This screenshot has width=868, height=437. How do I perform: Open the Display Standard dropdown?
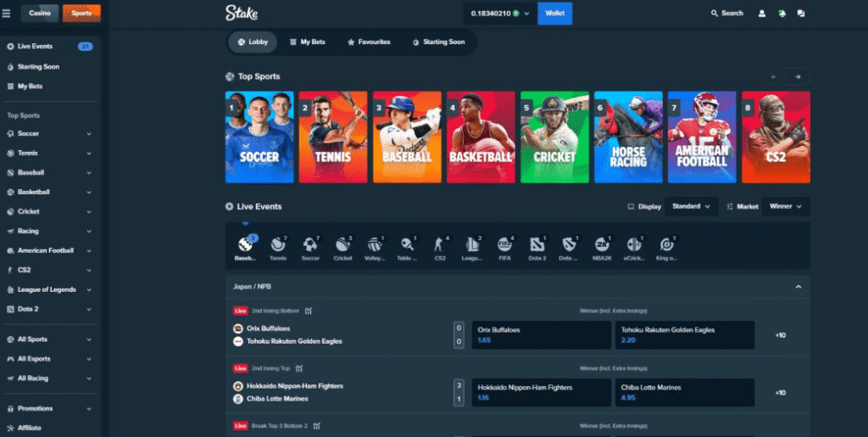point(691,206)
